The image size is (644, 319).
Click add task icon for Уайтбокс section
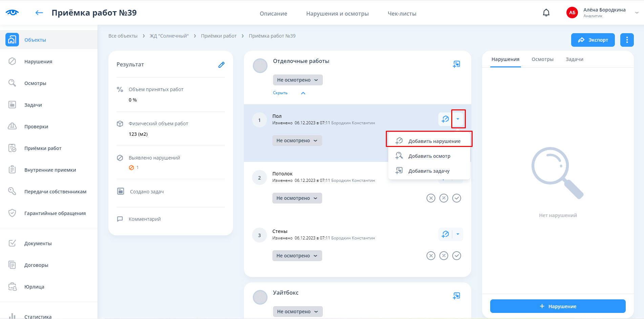pyautogui.click(x=456, y=296)
